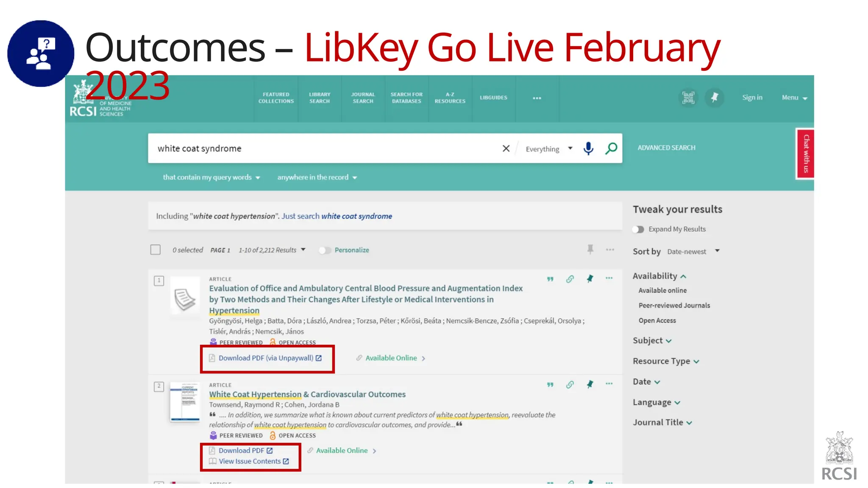The image size is (868, 488).
Task: Open 'anywhere in the record' dropdown
Action: [x=317, y=177]
